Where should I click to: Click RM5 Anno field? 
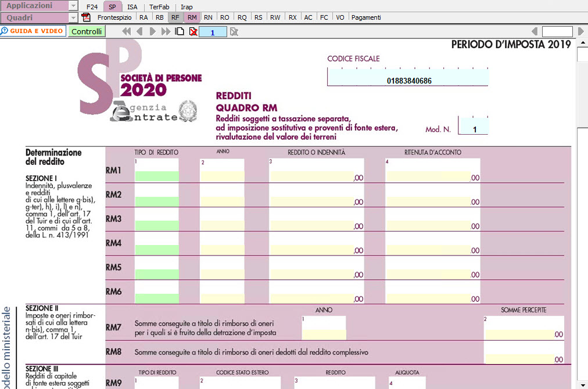pos(223,274)
